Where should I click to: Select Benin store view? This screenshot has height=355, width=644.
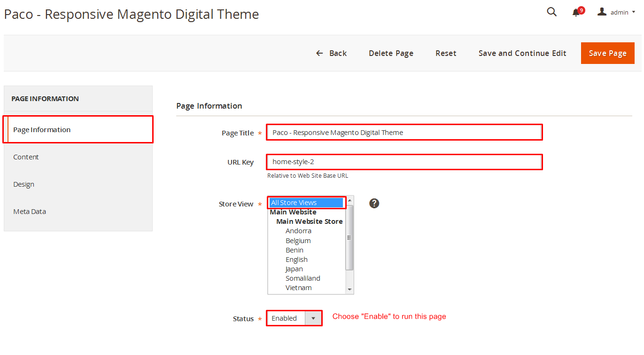(295, 250)
